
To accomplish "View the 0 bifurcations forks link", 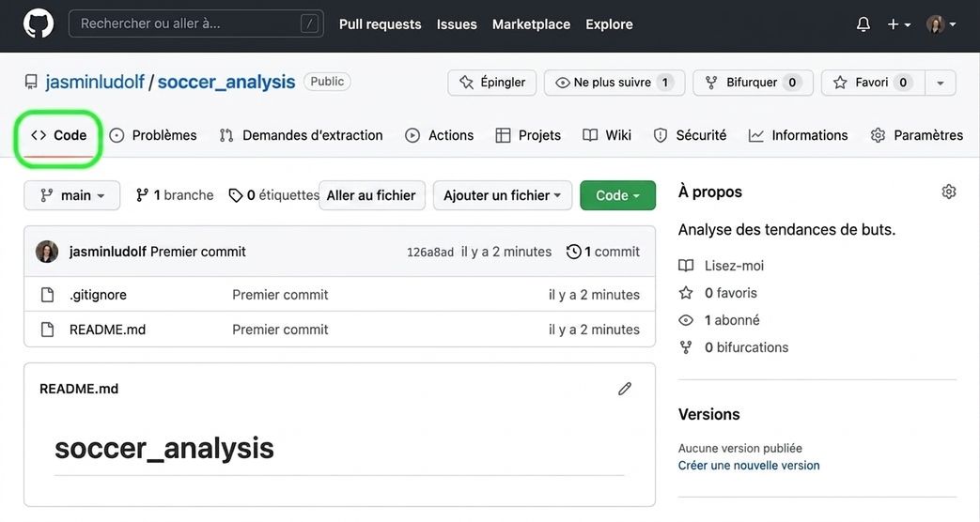I will pyautogui.click(x=734, y=347).
